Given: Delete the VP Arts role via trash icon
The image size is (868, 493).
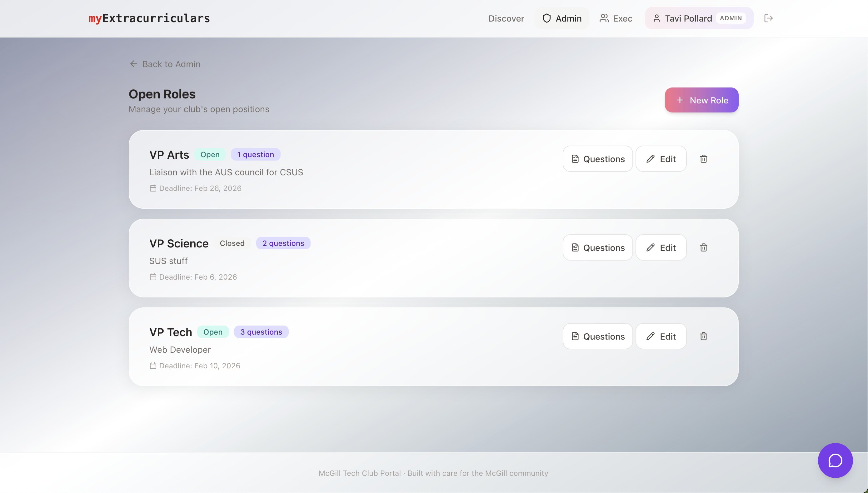Looking at the screenshot, I should (703, 159).
